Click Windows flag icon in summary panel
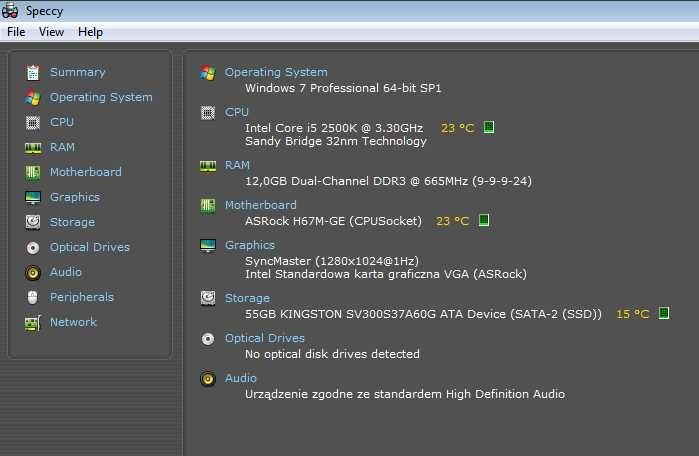Image resolution: width=699 pixels, height=456 pixels. coord(208,73)
